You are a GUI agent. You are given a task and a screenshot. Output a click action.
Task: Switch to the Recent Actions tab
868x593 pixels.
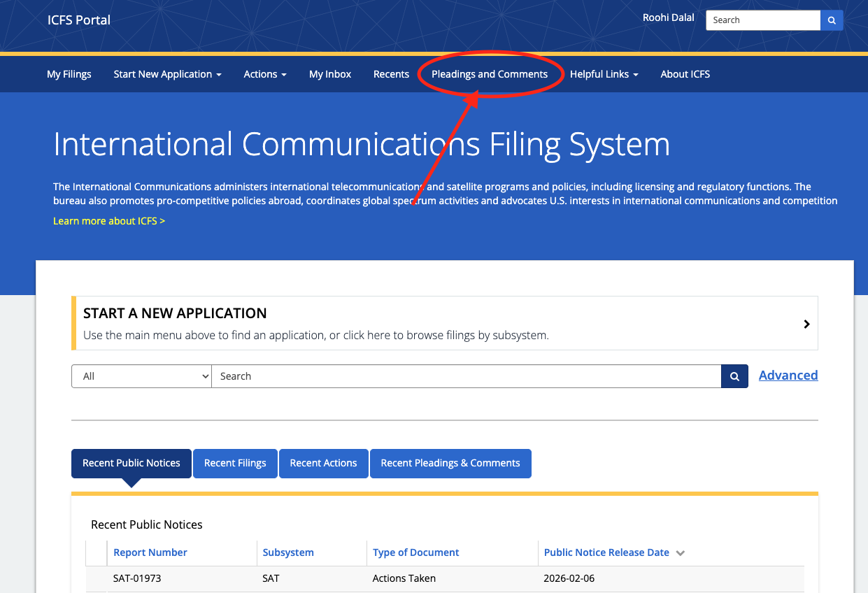[323, 463]
